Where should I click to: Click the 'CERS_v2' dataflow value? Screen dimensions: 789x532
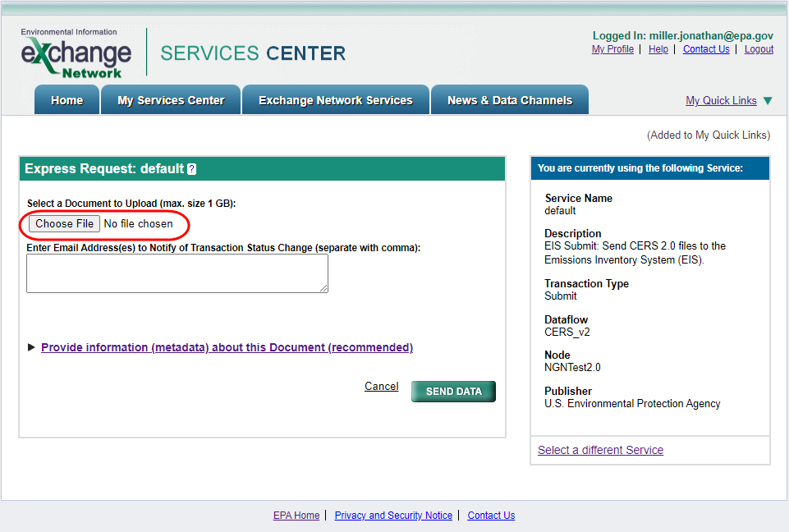567,332
